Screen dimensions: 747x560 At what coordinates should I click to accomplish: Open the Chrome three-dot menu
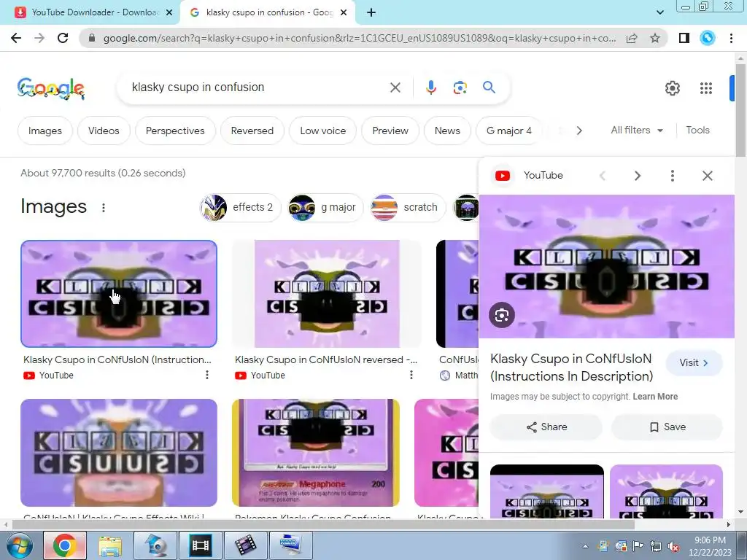pyautogui.click(x=731, y=38)
